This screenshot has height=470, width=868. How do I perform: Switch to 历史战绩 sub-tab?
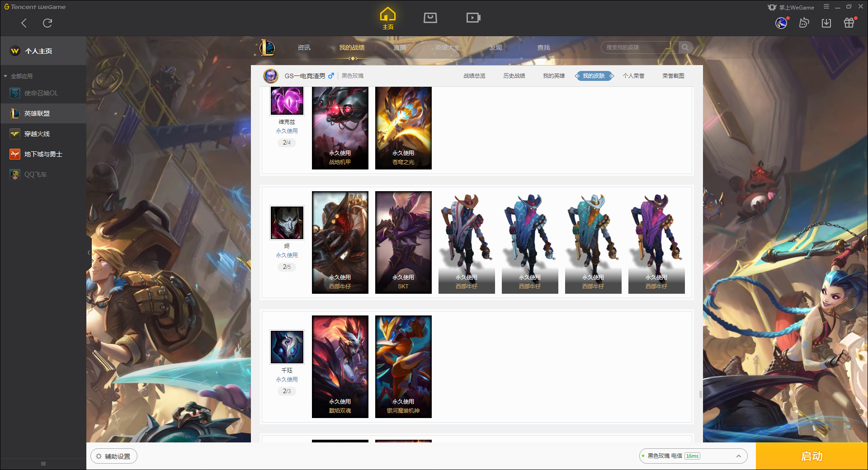pos(514,76)
